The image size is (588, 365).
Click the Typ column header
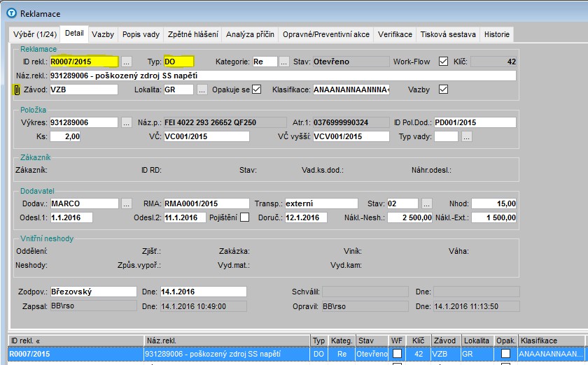pyautogui.click(x=318, y=341)
